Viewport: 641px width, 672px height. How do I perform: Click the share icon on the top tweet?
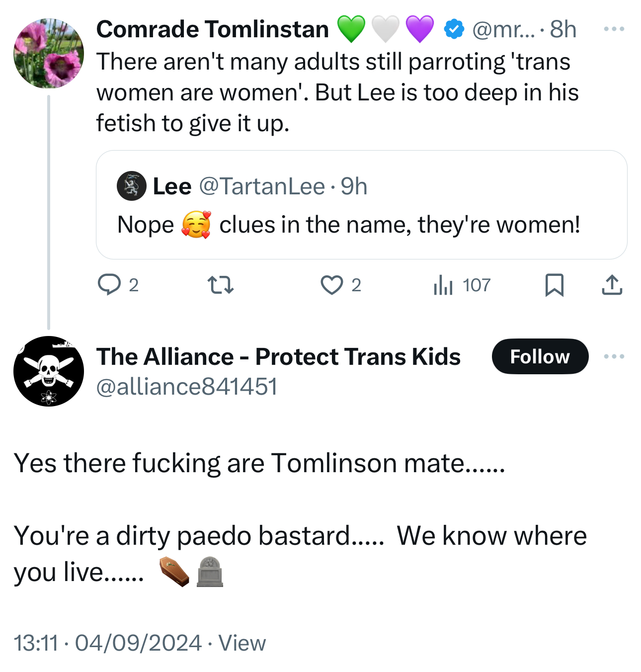coord(612,285)
